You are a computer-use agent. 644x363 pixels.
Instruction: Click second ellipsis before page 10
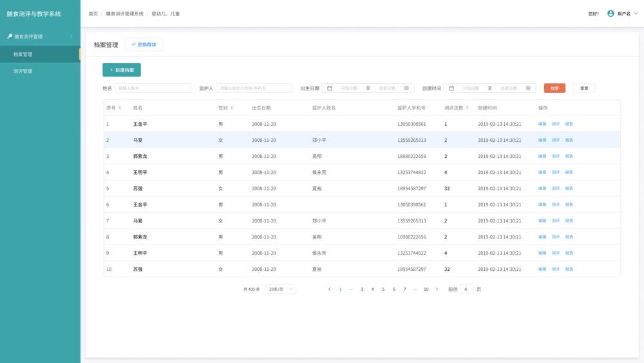pos(415,289)
